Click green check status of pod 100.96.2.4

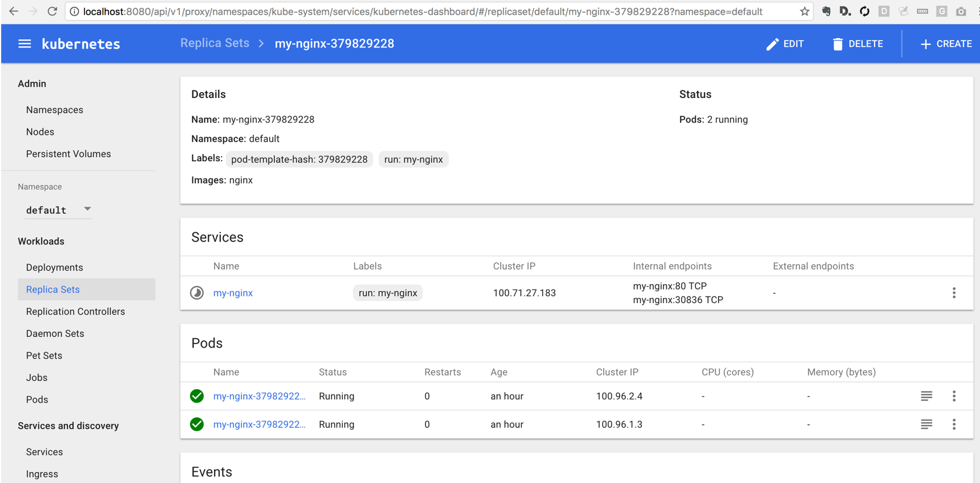197,396
